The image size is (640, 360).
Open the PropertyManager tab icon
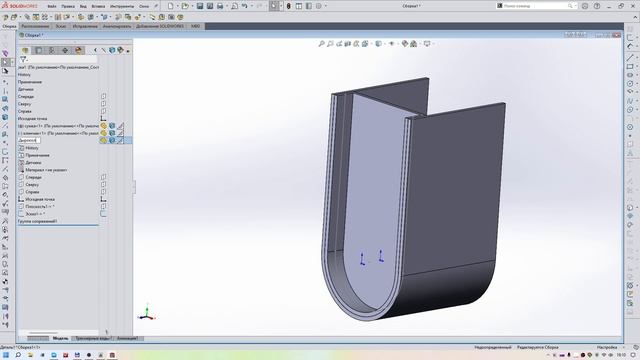[x=38, y=50]
